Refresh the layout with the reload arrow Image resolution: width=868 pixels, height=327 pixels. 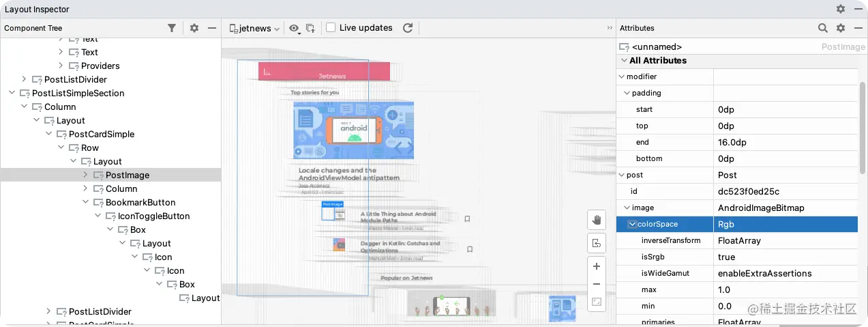pos(408,28)
